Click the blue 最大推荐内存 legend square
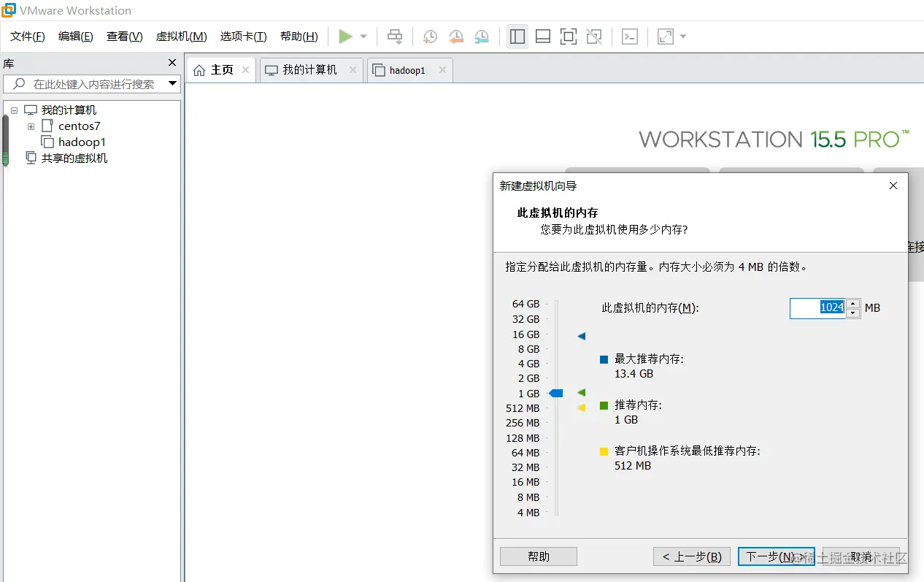This screenshot has height=582, width=924. pos(604,359)
